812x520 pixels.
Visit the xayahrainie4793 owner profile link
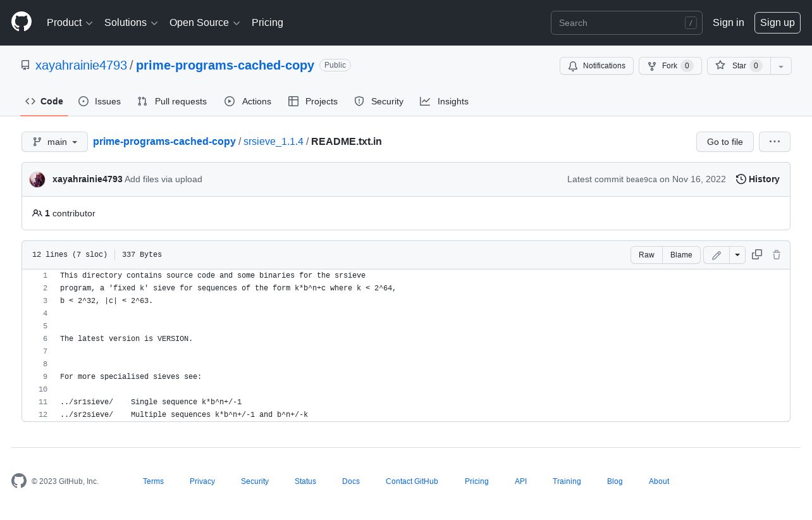click(x=81, y=65)
